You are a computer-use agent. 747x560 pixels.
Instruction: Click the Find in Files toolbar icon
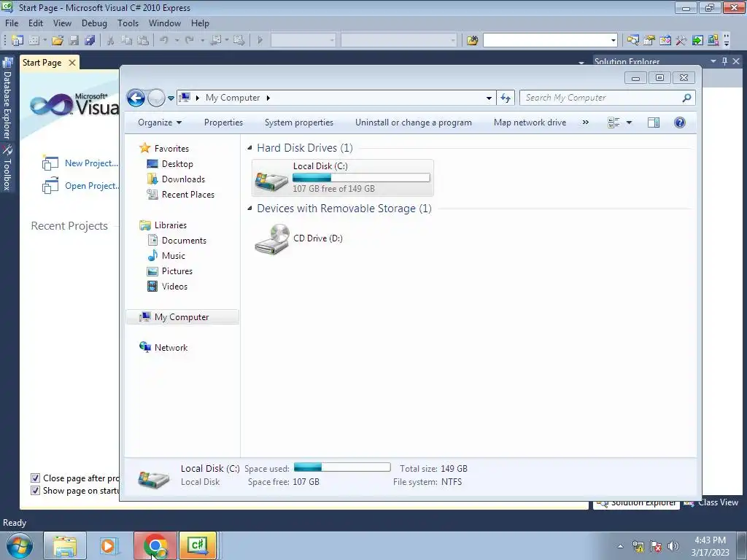(472, 41)
